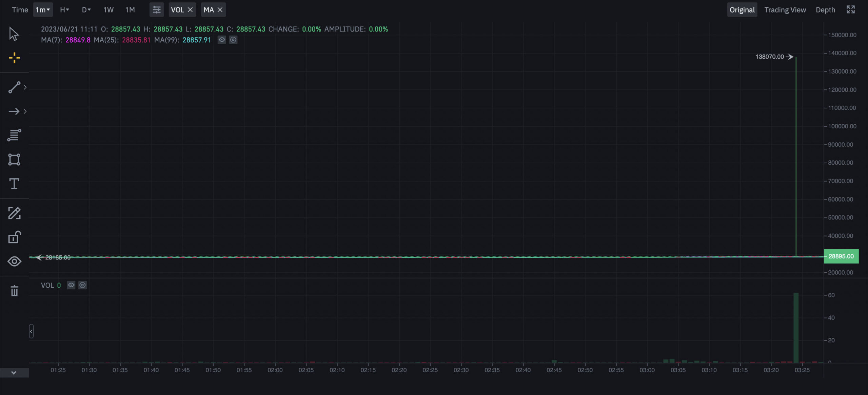Pick the text annotation tool
The image size is (868, 395).
[x=14, y=184]
